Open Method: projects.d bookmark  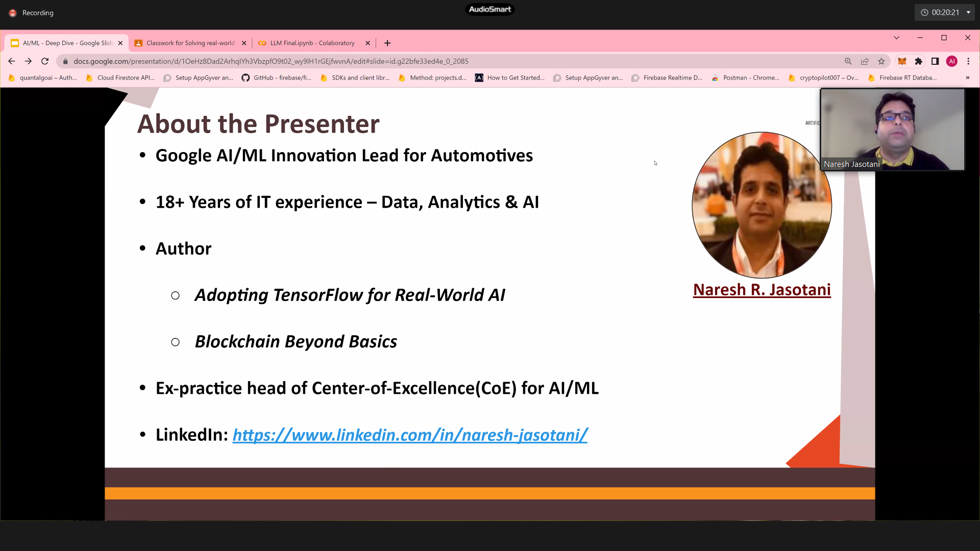coord(433,78)
